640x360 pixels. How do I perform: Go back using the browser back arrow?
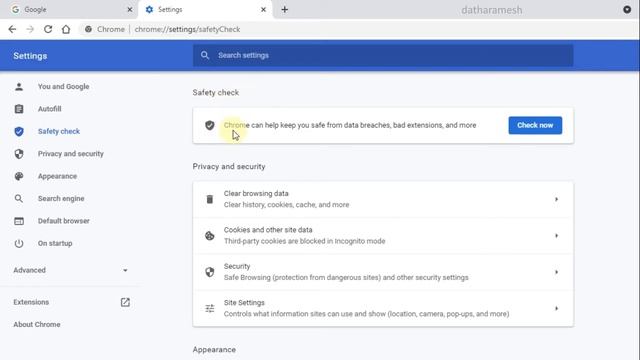tap(12, 29)
